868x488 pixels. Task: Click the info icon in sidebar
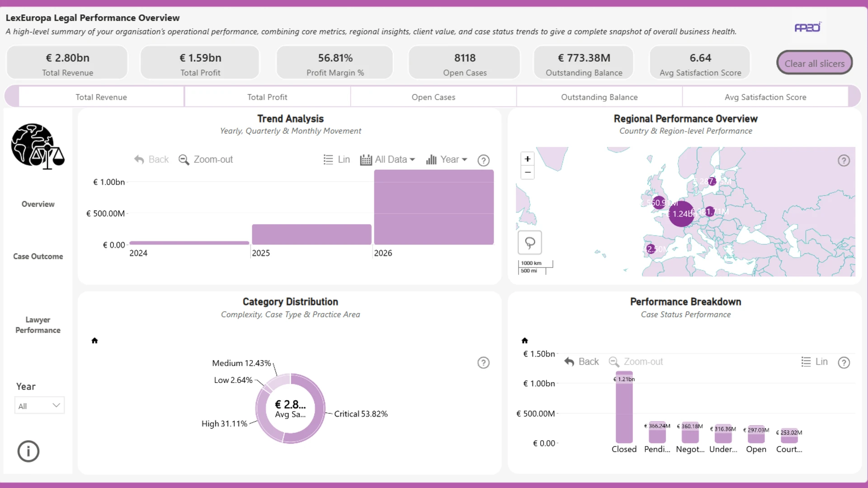tap(28, 451)
